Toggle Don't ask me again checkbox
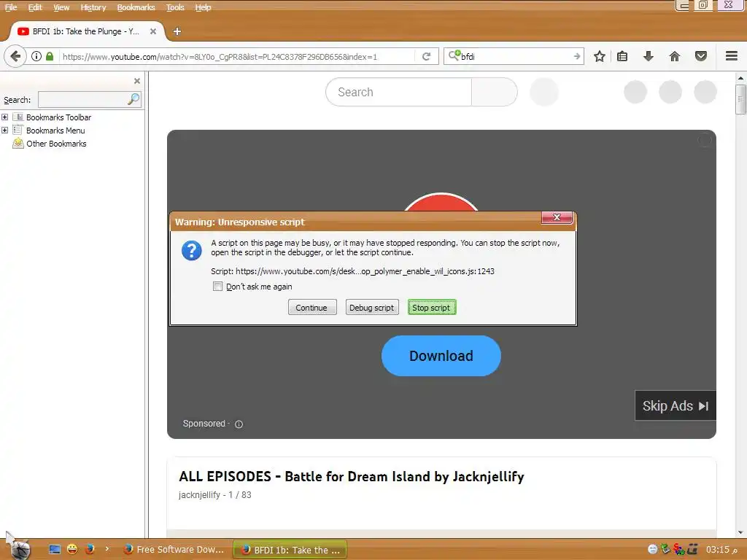 [217, 286]
